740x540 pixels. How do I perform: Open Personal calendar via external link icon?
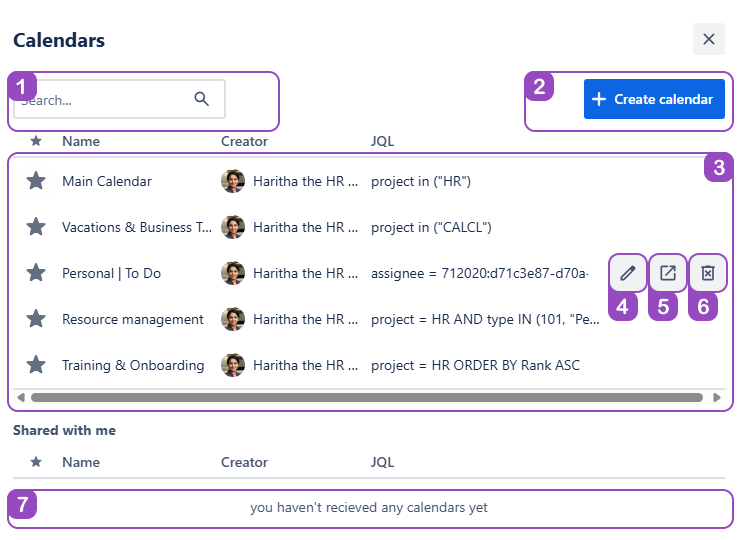coord(667,273)
